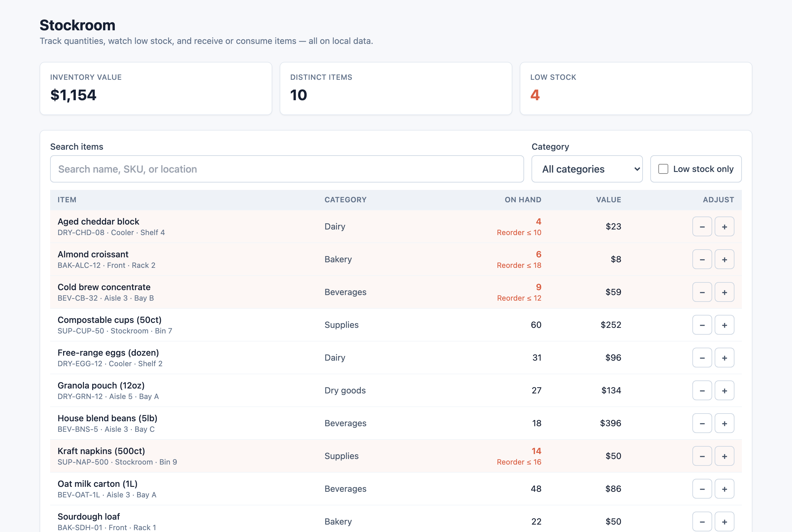Screen dimensions: 792x532
Task: Enable the Low stock only checkbox
Action: click(663, 169)
